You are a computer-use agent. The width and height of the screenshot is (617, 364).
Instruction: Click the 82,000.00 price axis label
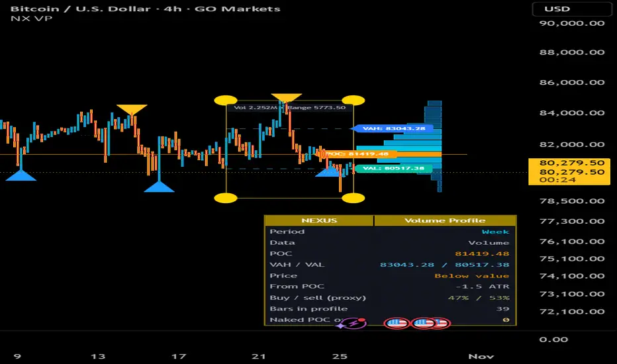tap(572, 144)
